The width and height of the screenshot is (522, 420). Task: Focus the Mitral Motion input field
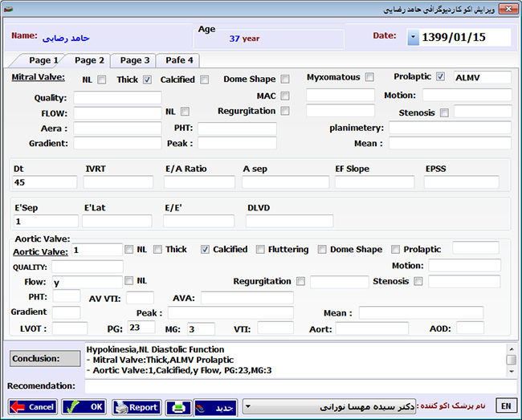467,96
